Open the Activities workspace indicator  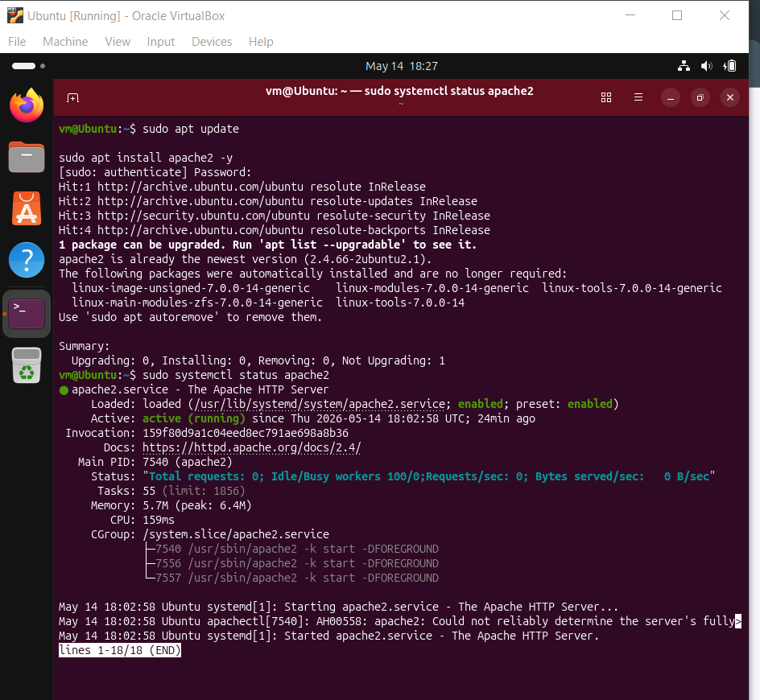(x=28, y=66)
